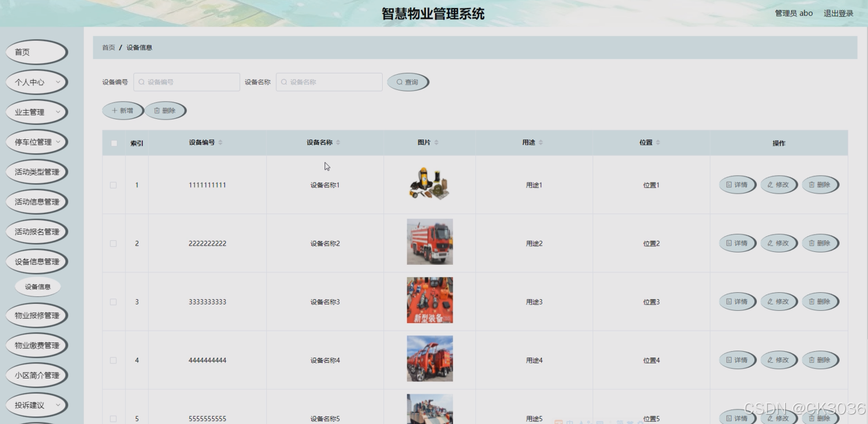Click the 用途2 cell

[x=534, y=243]
